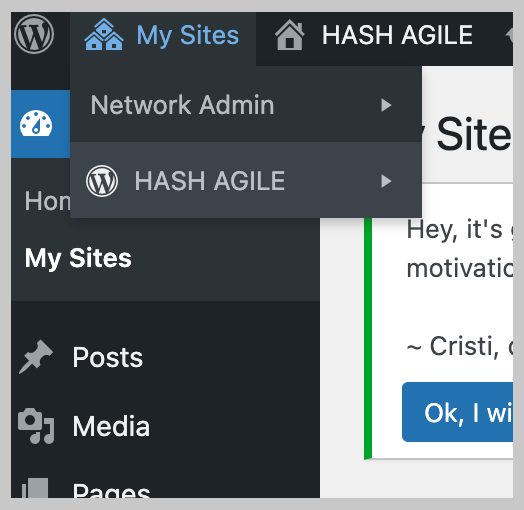Image resolution: width=524 pixels, height=510 pixels.
Task: Expand HASH AGILE submenu arrow
Action: 386,181
